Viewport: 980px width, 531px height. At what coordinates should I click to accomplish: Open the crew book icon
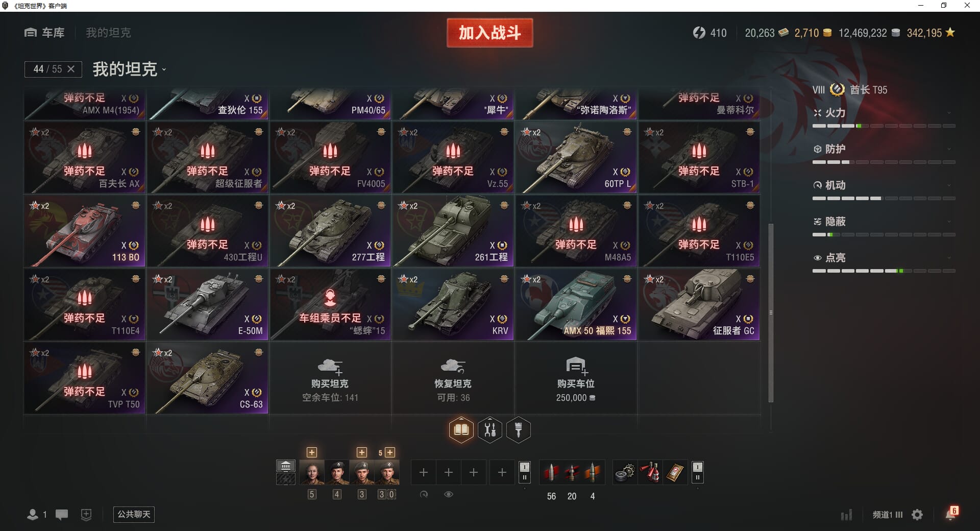coord(461,430)
